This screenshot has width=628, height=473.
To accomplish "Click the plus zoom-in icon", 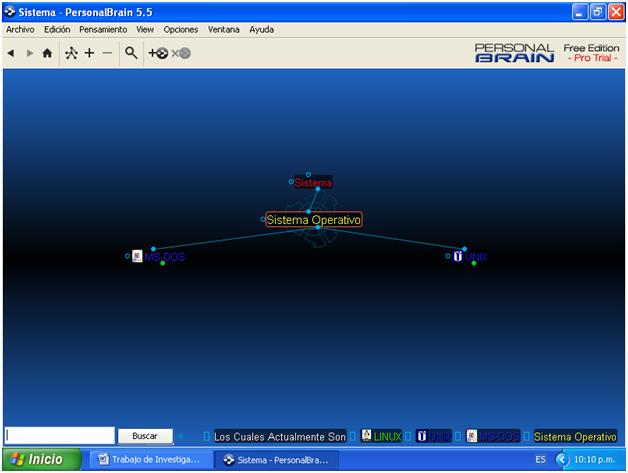I will [x=89, y=53].
